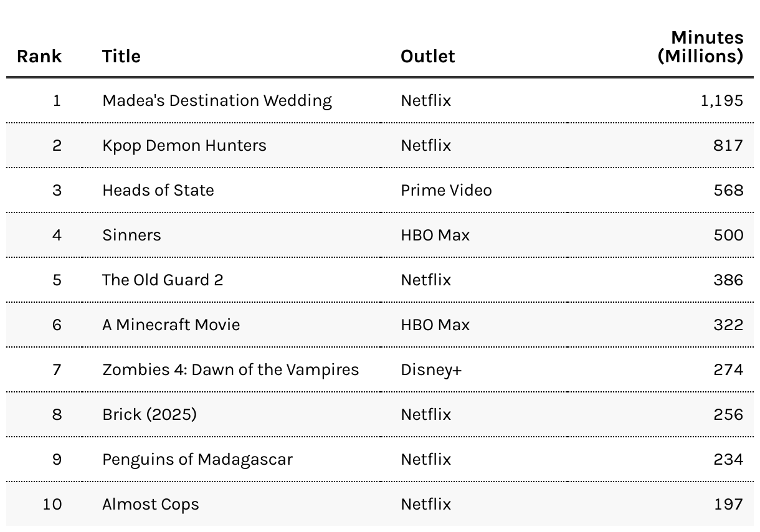
Task: Click the 1,195 minutes value
Action: tap(722, 101)
